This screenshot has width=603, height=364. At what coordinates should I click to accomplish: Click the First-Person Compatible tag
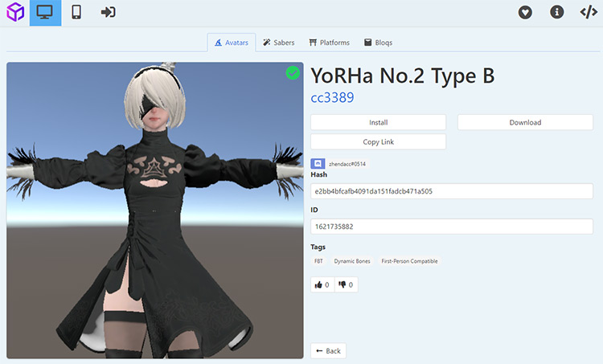tap(409, 261)
